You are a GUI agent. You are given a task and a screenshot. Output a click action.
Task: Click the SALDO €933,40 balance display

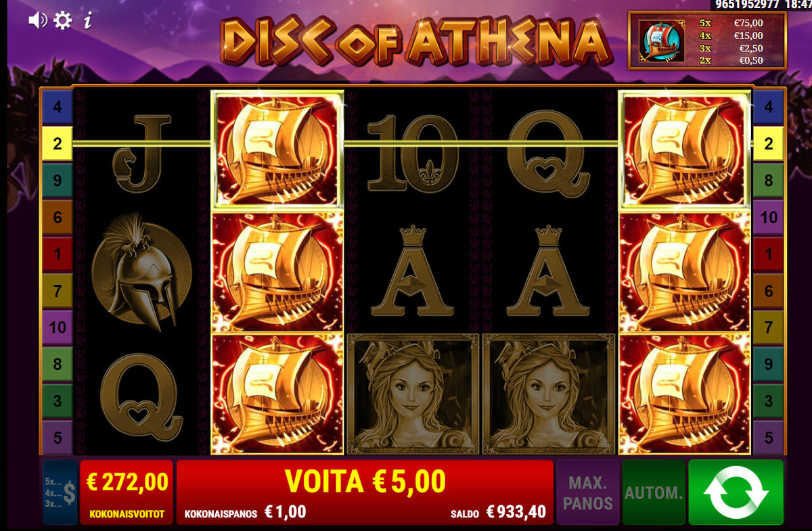(x=499, y=512)
